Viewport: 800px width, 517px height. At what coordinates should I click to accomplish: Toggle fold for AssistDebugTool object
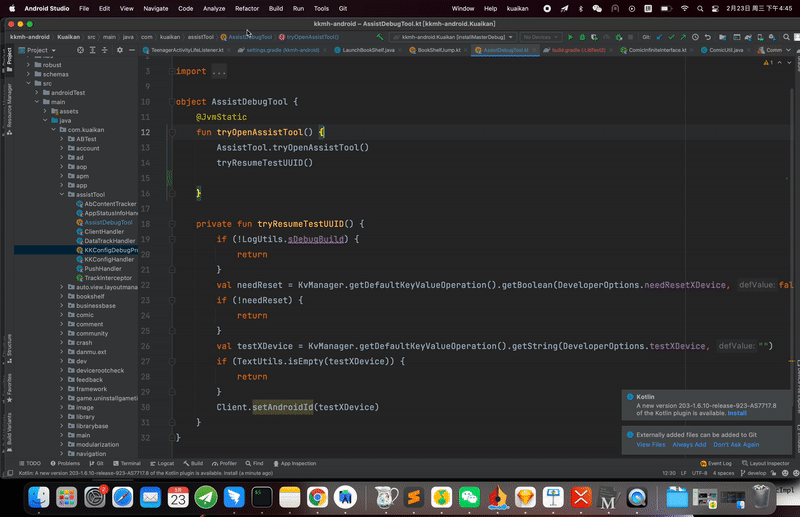click(172, 102)
